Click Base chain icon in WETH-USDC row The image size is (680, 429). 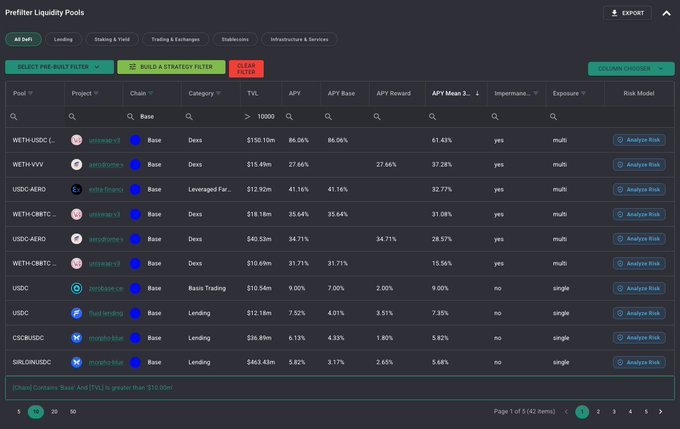coord(135,140)
